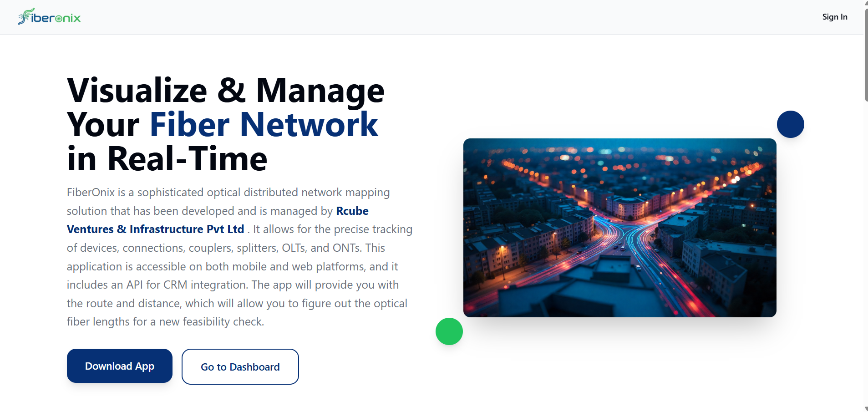Screen dimensions: 868x412
Task: Click the dark blue decorative circle
Action: [x=790, y=124]
